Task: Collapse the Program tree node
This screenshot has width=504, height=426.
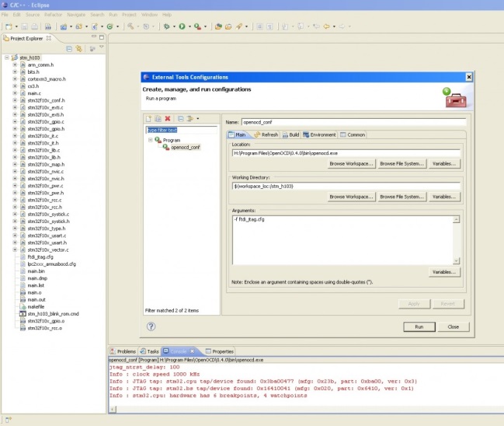Action: coord(150,140)
